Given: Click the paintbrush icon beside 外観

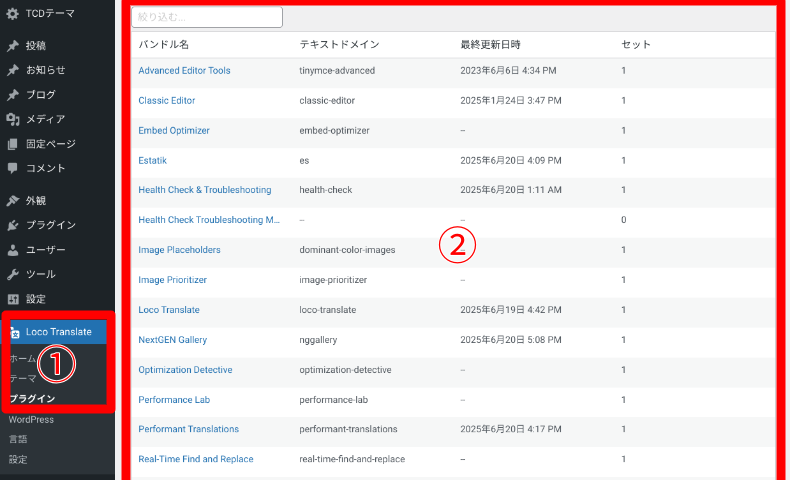Looking at the screenshot, I should tap(13, 200).
